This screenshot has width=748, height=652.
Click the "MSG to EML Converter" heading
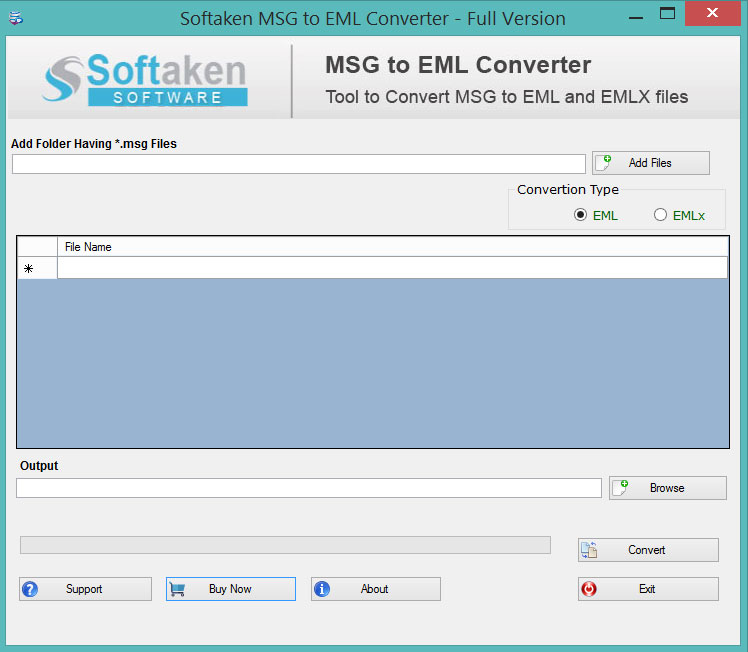click(458, 65)
